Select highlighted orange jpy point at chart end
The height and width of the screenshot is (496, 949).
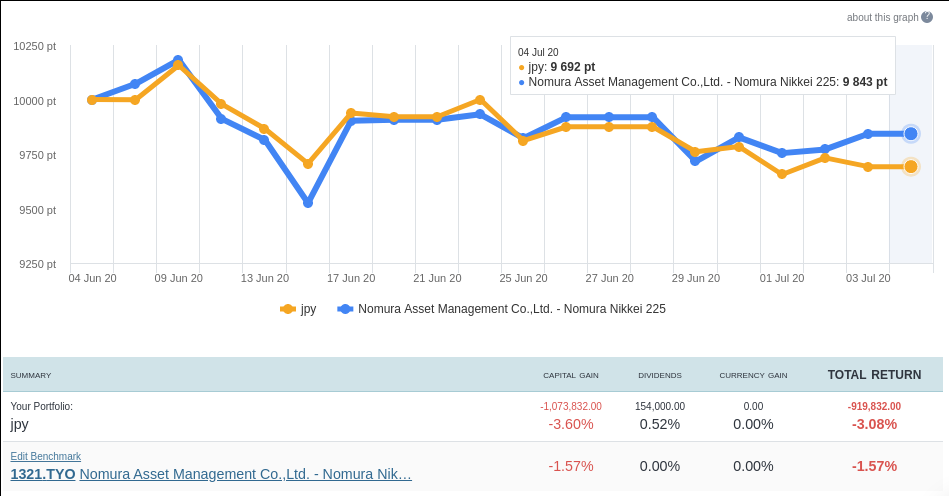[911, 166]
